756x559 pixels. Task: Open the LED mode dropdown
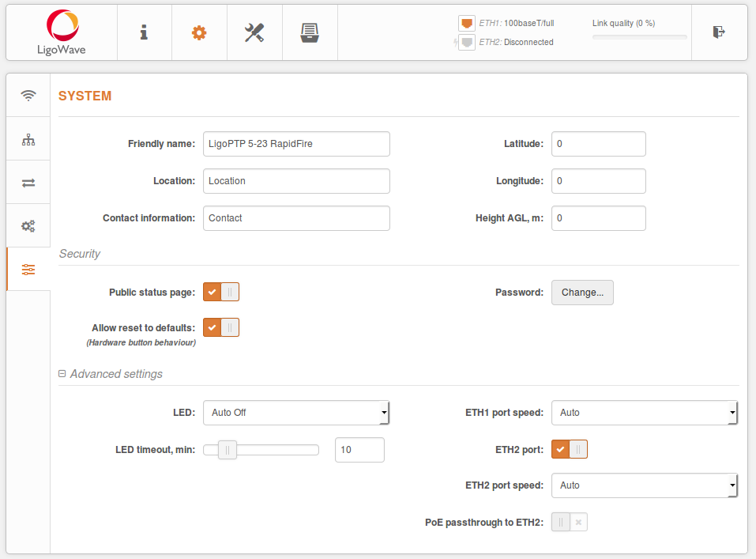click(296, 412)
